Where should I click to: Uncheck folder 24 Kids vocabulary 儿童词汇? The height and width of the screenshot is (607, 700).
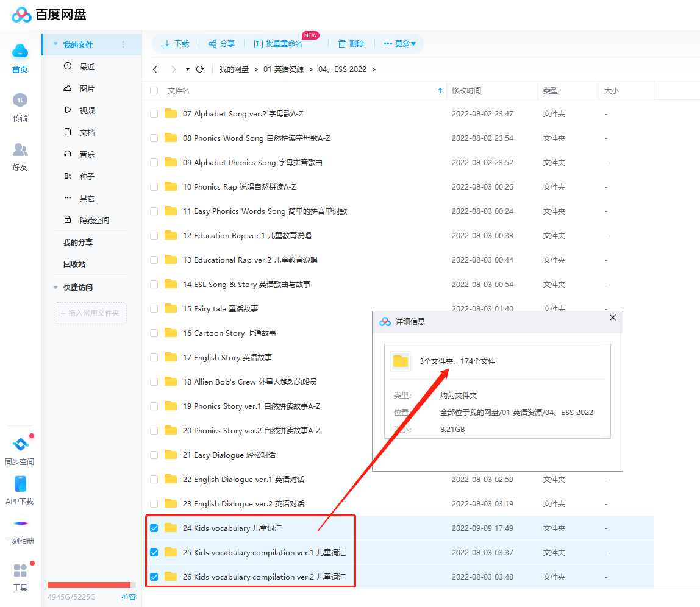pos(154,528)
